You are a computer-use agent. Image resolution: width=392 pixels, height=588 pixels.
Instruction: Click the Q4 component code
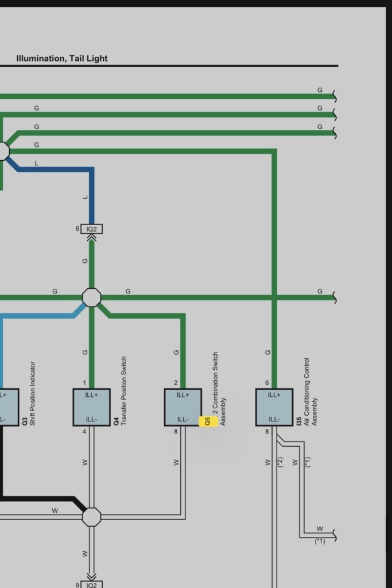tap(116, 421)
